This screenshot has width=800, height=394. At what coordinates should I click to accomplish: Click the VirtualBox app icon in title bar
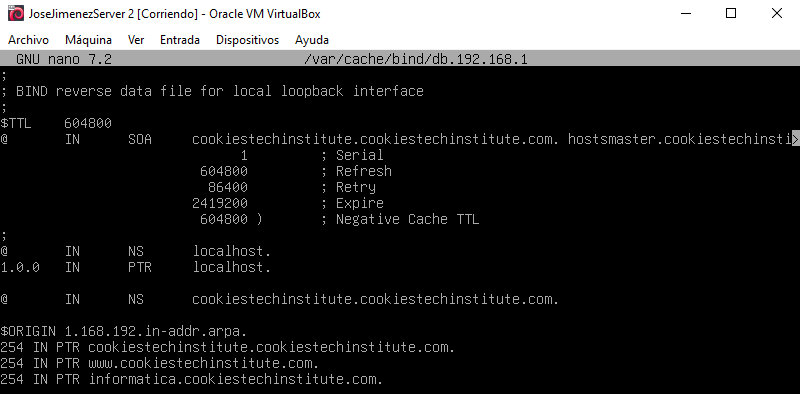pyautogui.click(x=16, y=14)
